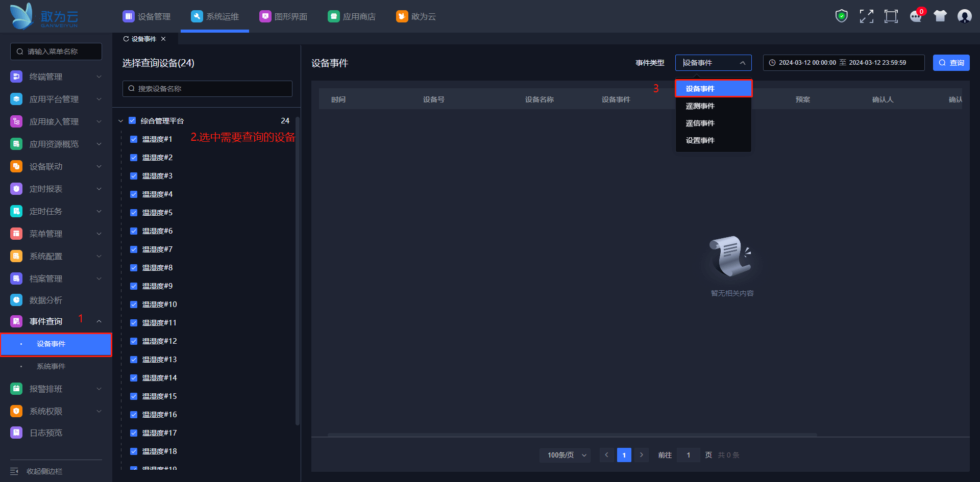Uncheck the 温湿度#13 checkbox

click(x=134, y=360)
